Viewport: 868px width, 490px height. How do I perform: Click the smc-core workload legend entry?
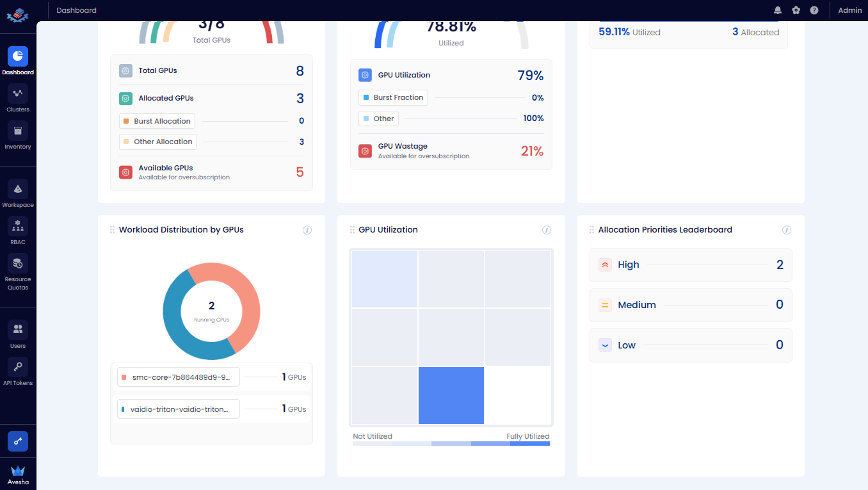click(x=179, y=377)
